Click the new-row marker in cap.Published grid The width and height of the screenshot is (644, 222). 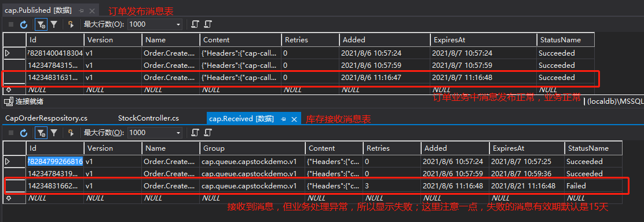[9, 90]
